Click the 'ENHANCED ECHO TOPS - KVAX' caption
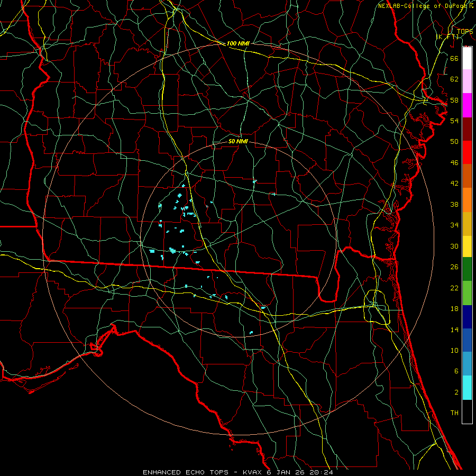 click(x=204, y=472)
